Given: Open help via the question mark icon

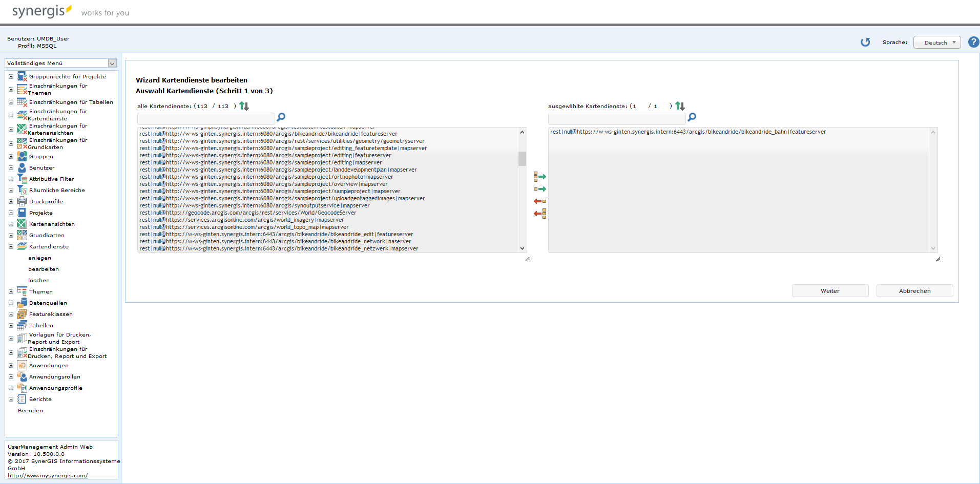Looking at the screenshot, I should click(x=973, y=42).
